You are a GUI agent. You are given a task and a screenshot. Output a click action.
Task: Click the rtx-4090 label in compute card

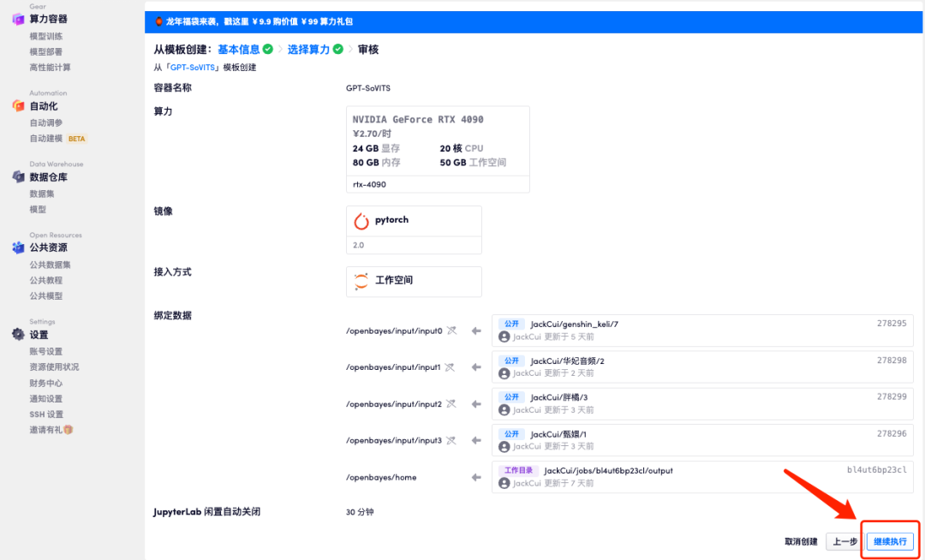[369, 184]
